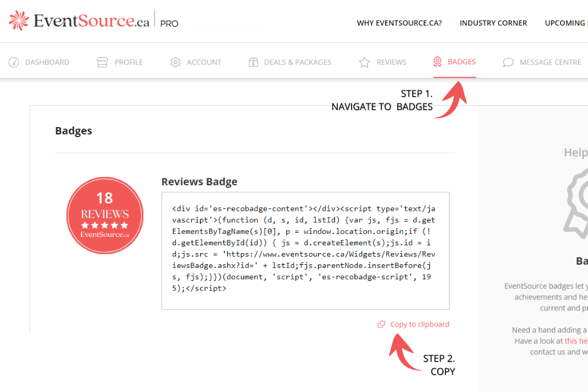This screenshot has height=392, width=588.
Task: Click inside the Reviews Badge code box
Action: click(305, 251)
